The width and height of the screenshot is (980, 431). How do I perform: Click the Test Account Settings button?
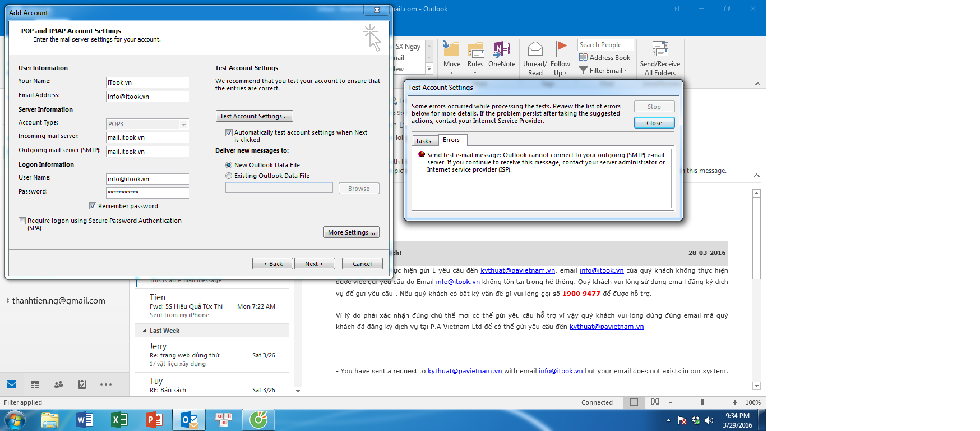[x=255, y=116]
